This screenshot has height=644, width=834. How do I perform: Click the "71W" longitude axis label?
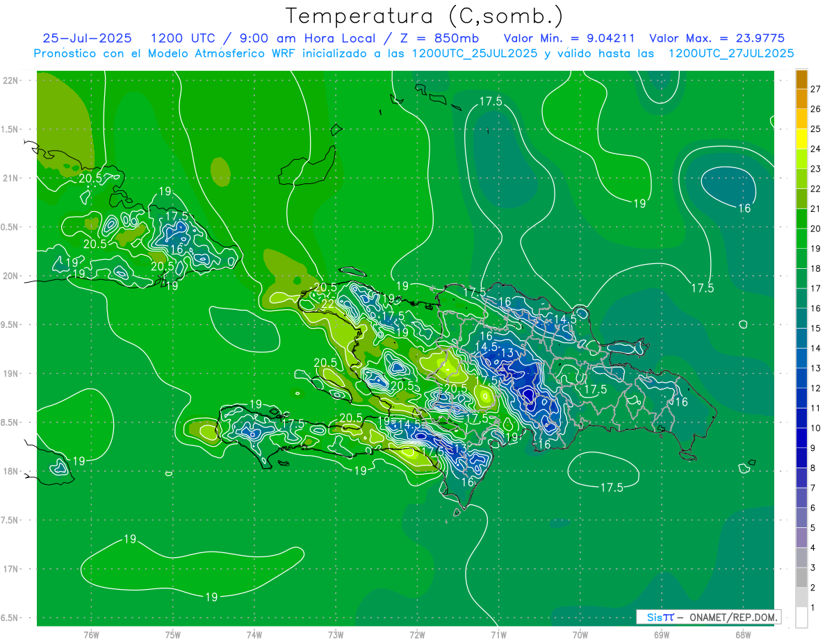point(498,634)
